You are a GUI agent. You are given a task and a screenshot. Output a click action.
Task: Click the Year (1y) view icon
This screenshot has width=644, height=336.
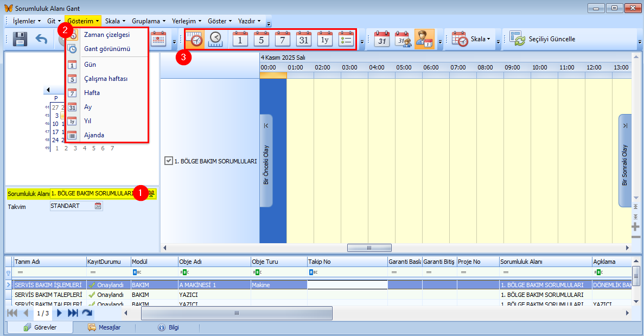[x=325, y=40]
